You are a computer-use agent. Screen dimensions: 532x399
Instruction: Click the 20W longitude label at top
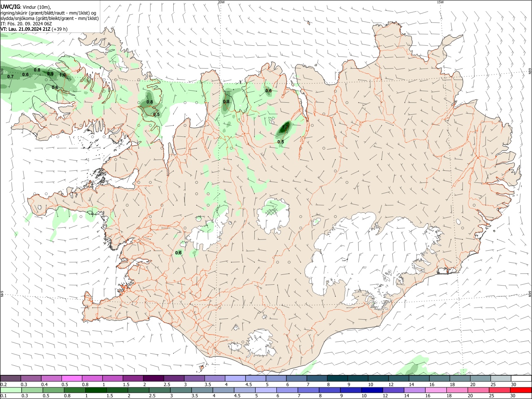point(221,2)
